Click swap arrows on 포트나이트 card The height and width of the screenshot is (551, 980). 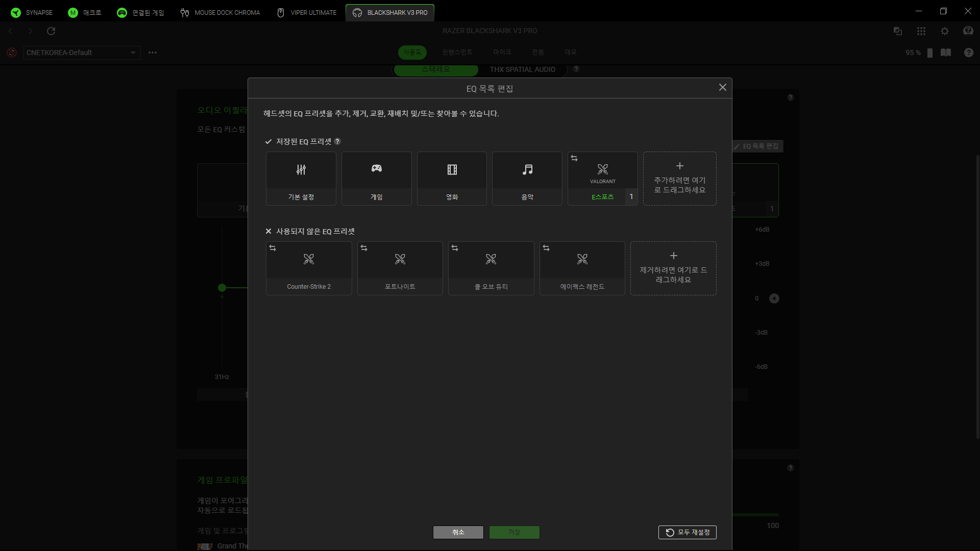click(x=364, y=248)
